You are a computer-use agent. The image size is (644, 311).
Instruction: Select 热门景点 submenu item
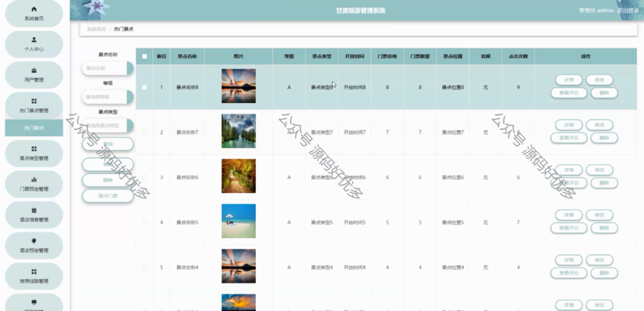pos(34,128)
